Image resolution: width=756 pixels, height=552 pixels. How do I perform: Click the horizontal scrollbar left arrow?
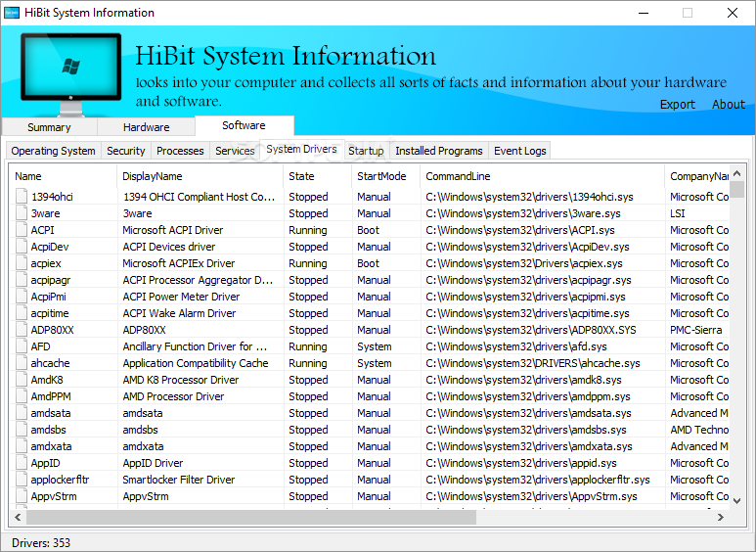click(x=18, y=518)
